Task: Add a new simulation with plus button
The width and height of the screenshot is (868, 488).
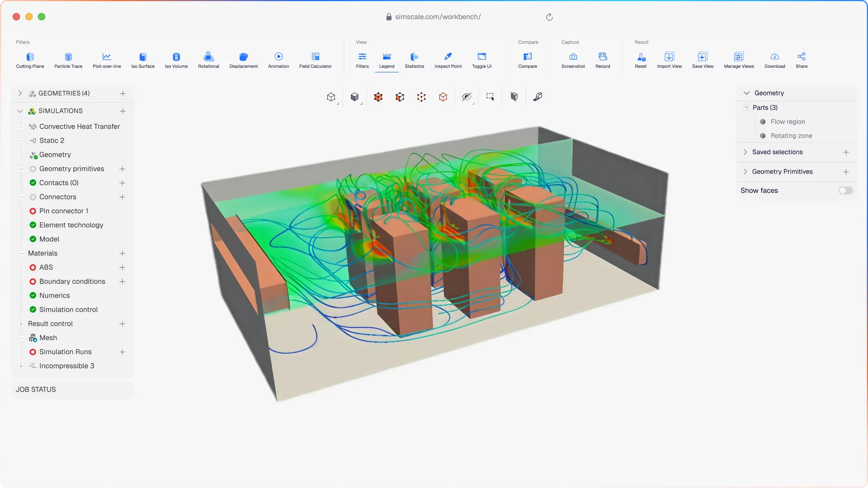Action: [x=123, y=111]
